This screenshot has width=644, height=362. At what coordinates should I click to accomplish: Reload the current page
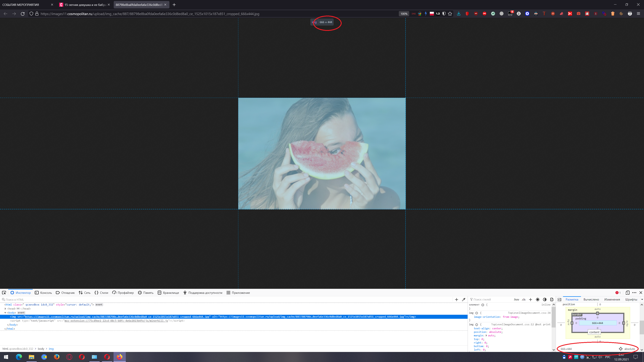[22, 14]
